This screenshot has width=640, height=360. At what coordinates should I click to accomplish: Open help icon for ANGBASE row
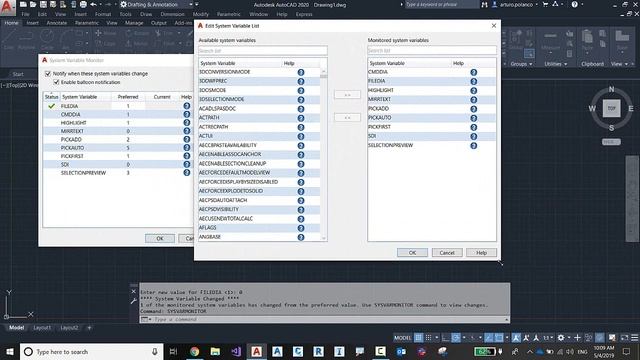(301, 237)
